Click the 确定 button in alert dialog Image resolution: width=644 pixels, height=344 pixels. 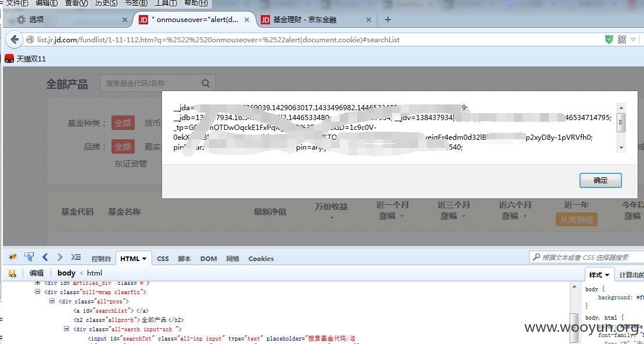(600, 180)
